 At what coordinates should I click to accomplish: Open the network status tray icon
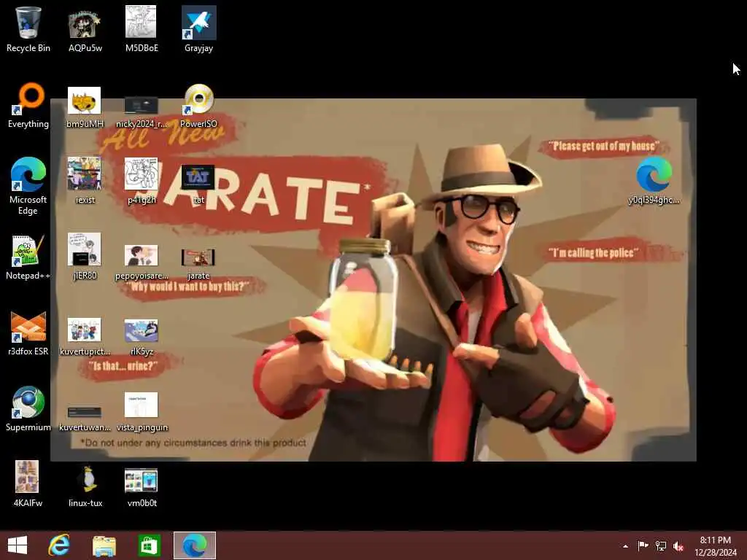661,546
